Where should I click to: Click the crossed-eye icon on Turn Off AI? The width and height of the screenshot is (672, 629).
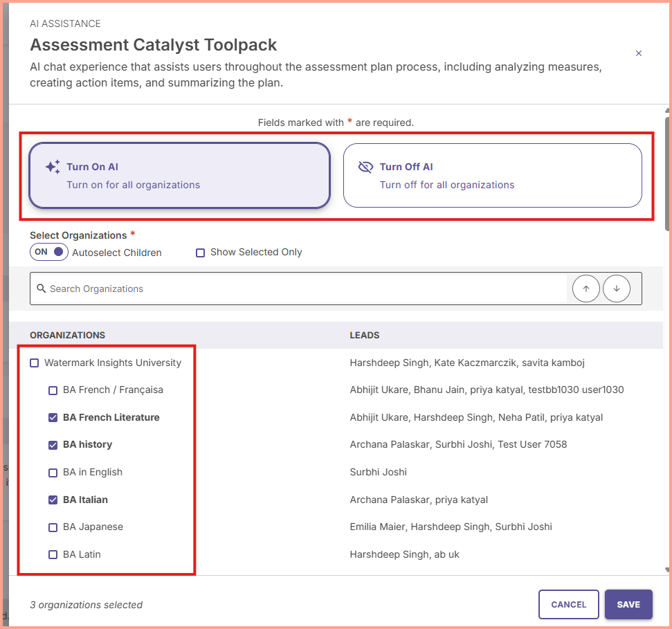coord(365,167)
